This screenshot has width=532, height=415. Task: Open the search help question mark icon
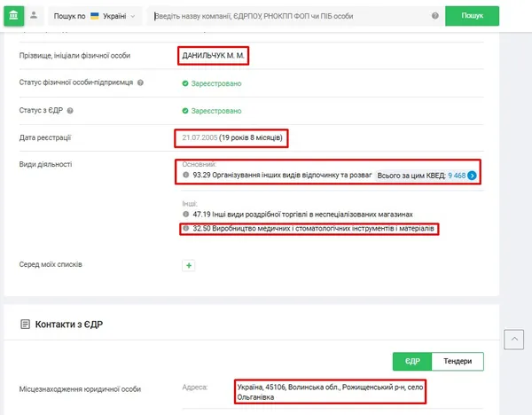tap(435, 16)
